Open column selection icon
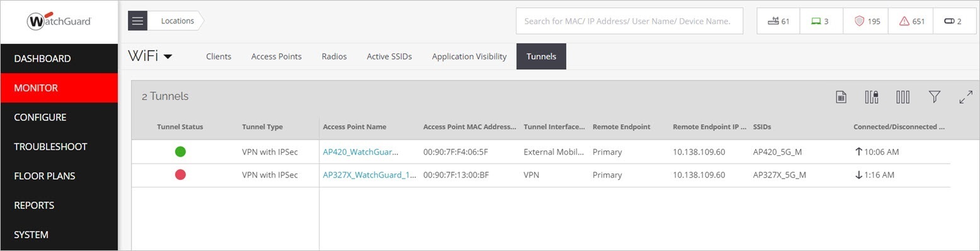Viewport: 980px width, 251px height. 903,97
